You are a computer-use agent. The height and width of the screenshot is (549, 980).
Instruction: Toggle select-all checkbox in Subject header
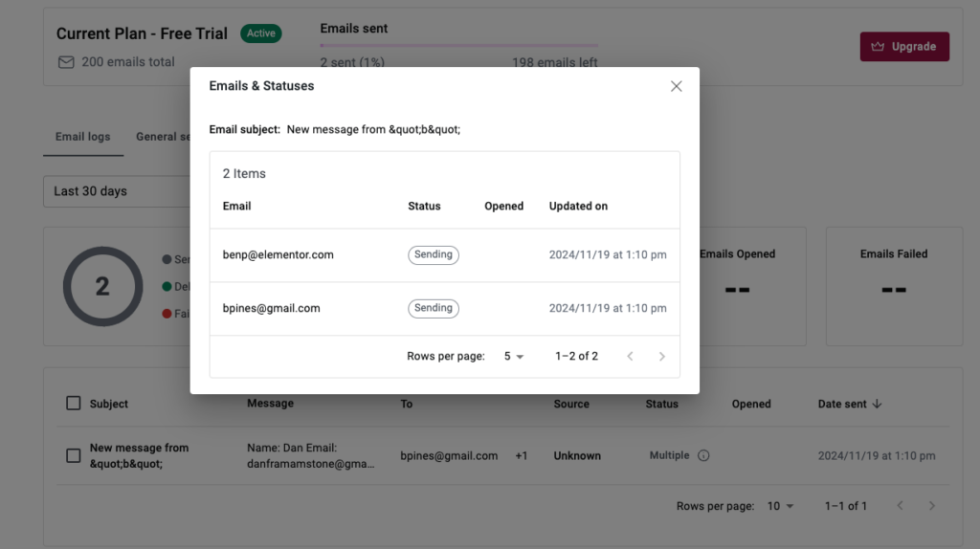pos(74,404)
